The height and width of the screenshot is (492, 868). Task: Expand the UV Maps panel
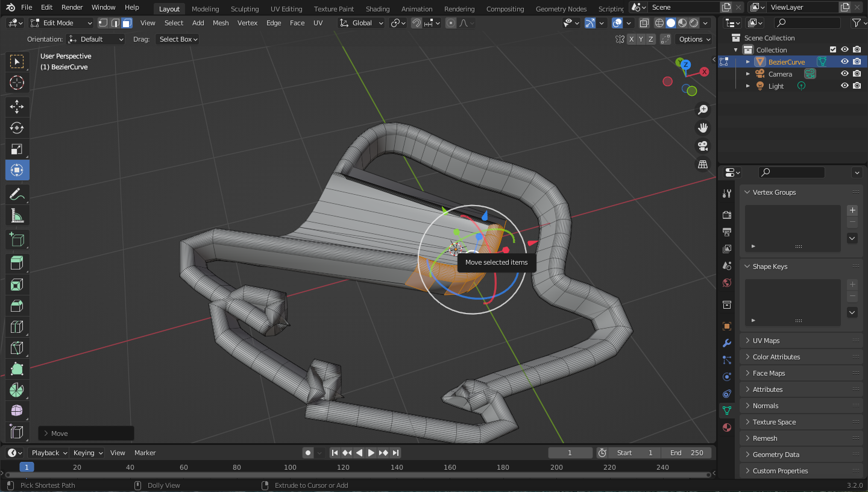click(801, 341)
